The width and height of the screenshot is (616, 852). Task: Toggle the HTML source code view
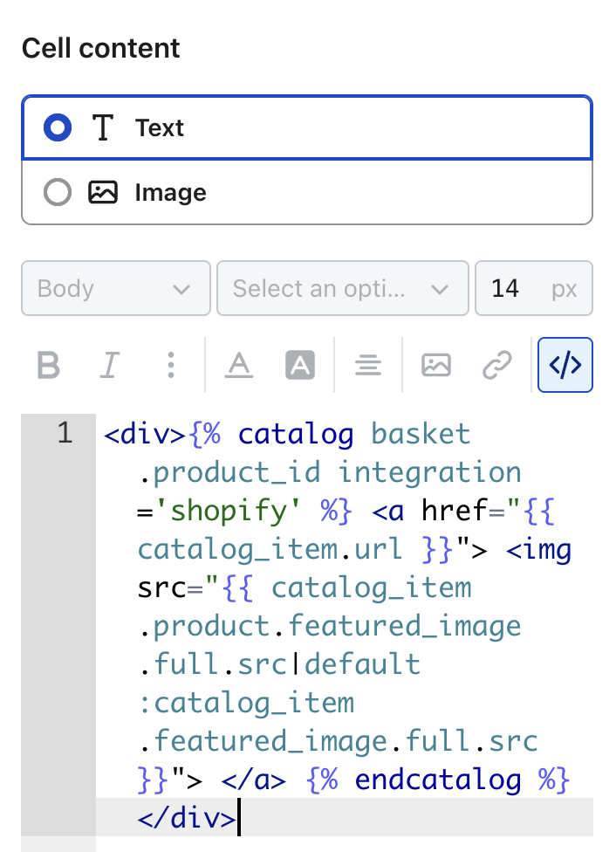[x=565, y=365]
